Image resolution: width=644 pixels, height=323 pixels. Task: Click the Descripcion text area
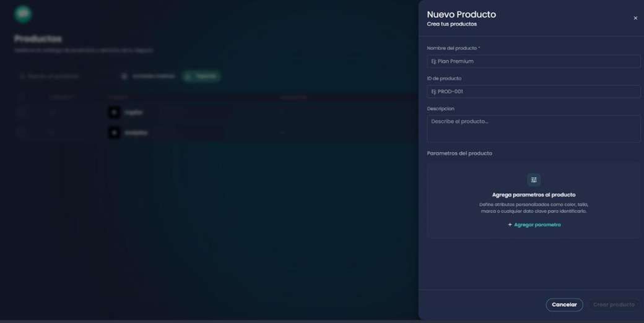coord(534,129)
